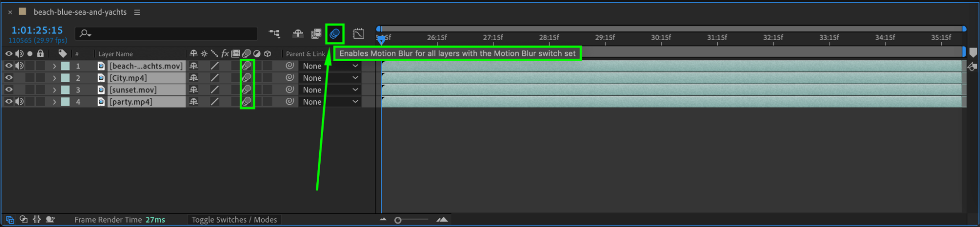Mute audio for the party.mp4 layer
This screenshot has height=227, width=980.
[20, 102]
